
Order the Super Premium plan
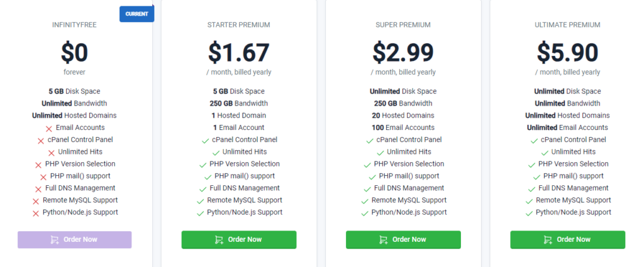403,239
